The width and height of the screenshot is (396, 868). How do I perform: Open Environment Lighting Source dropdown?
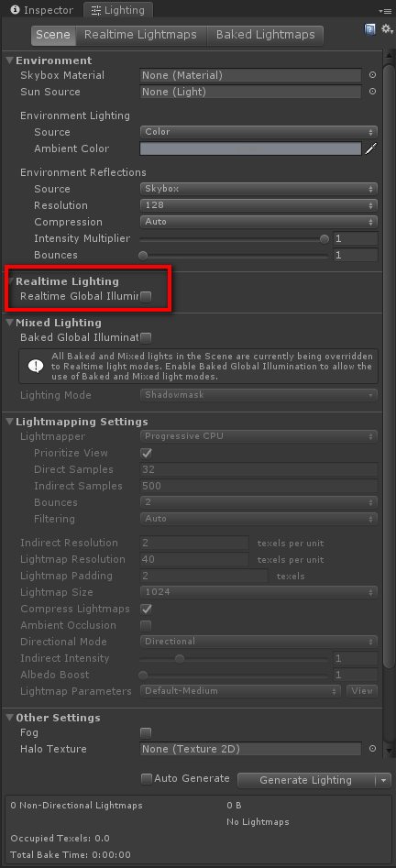[258, 132]
